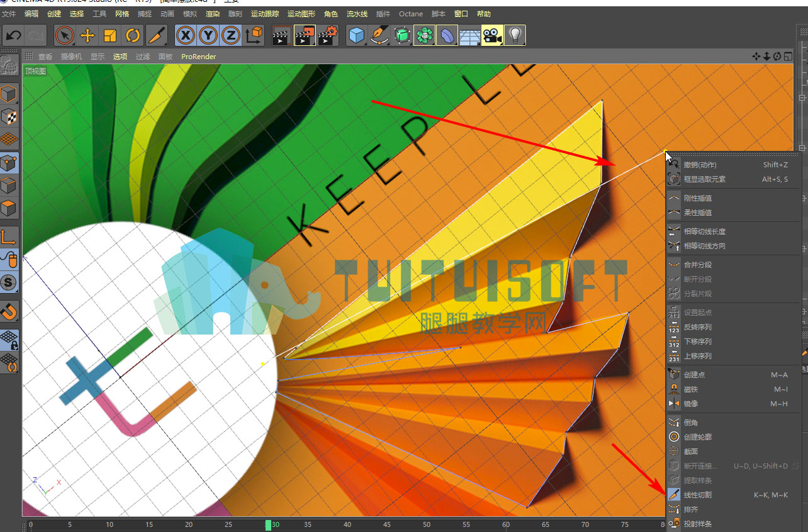Open the Cube primitive dropdown
This screenshot has height=532, width=808.
357,35
